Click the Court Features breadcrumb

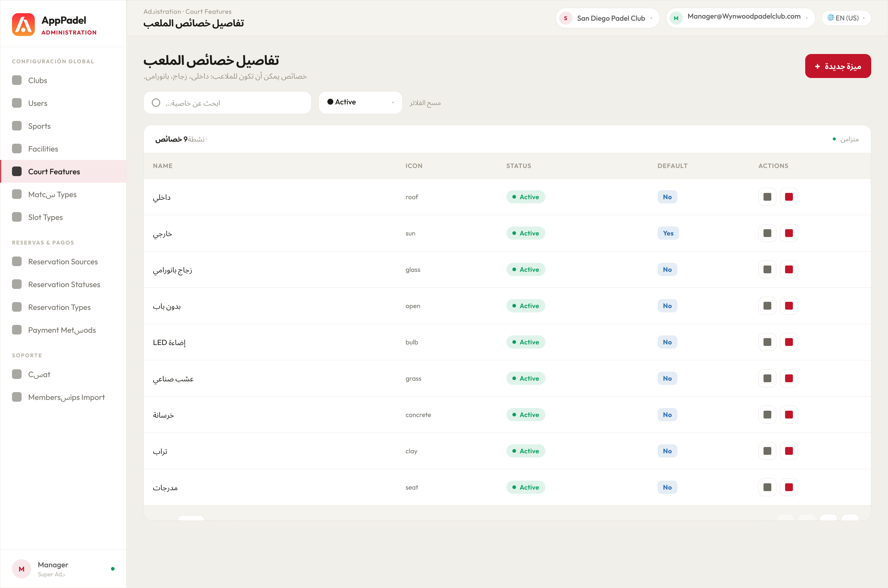tap(208, 12)
